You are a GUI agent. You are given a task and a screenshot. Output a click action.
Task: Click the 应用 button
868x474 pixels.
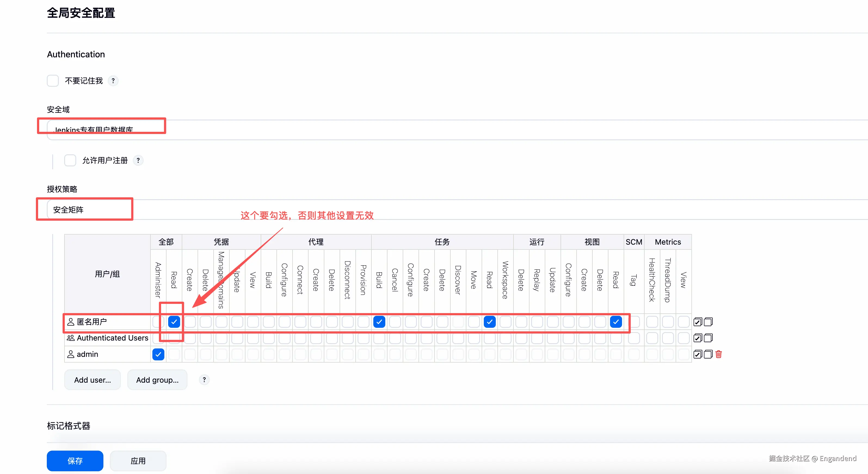click(x=138, y=460)
